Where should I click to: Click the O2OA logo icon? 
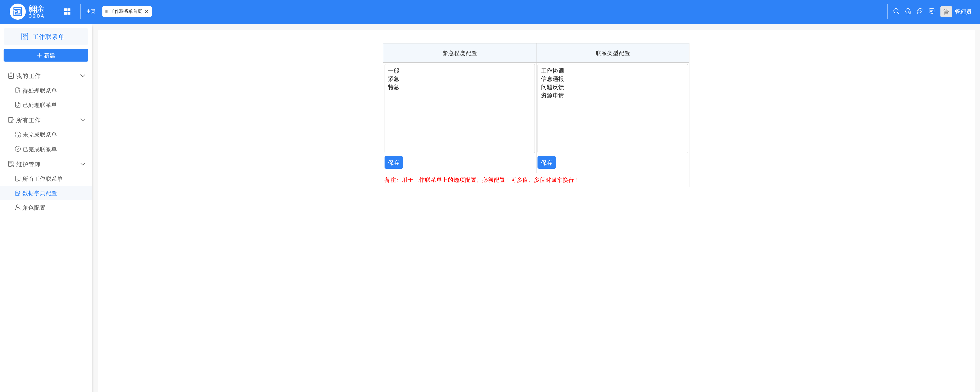[x=18, y=11]
